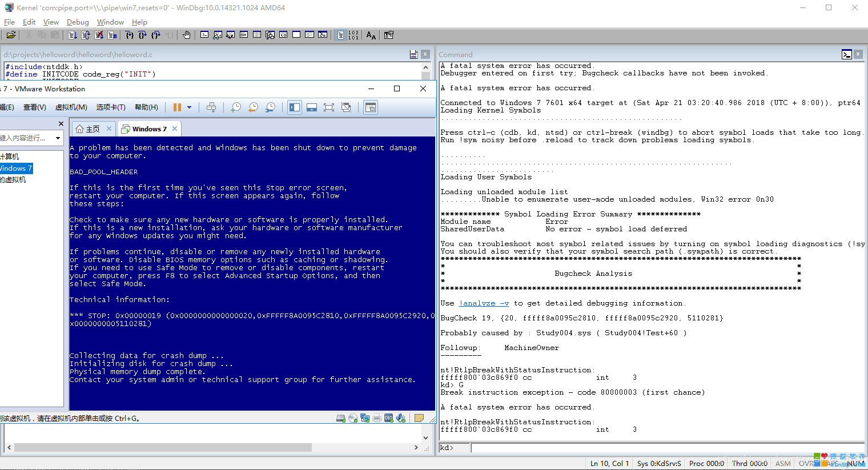This screenshot has height=470, width=868.
Task: Open the Registers window toolbar icon
Action: click(x=244, y=35)
